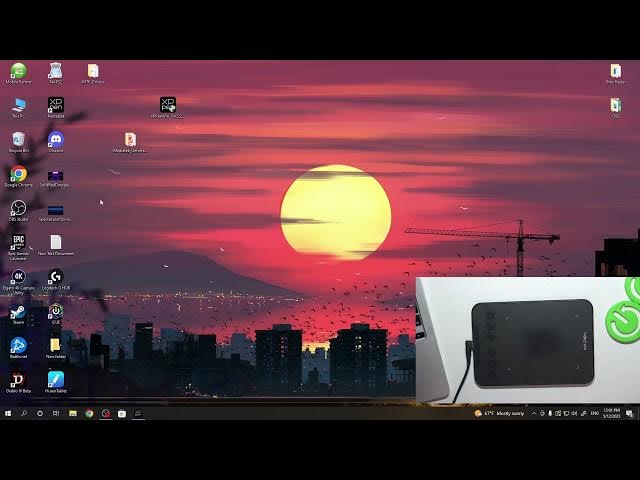The width and height of the screenshot is (640, 480).
Task: Open the notification center icon
Action: click(x=629, y=413)
